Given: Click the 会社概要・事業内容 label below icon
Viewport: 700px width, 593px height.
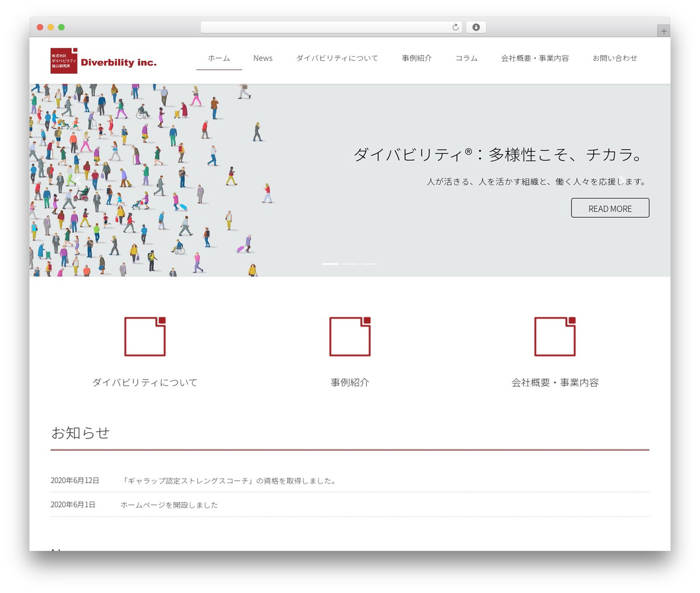Looking at the screenshot, I should tap(555, 382).
